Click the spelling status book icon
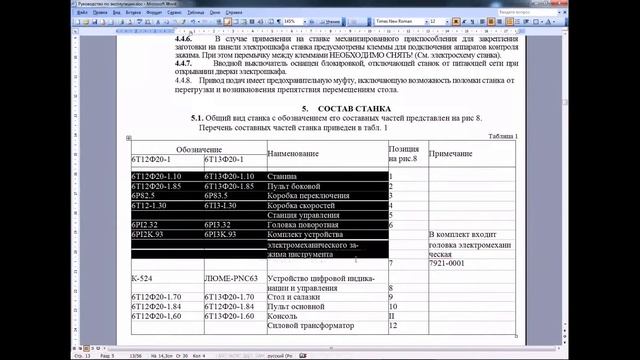The height and width of the screenshot is (360, 640). [302, 356]
